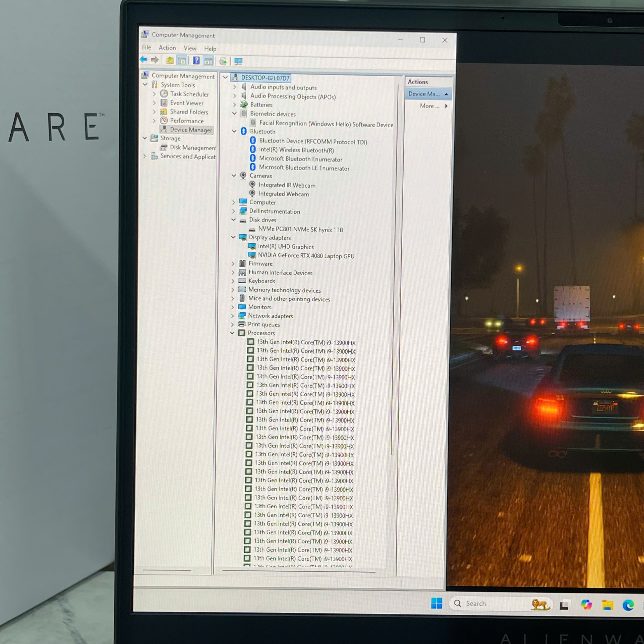The width and height of the screenshot is (644, 644).
Task: Select Integrated Webcam device
Action: (x=284, y=194)
